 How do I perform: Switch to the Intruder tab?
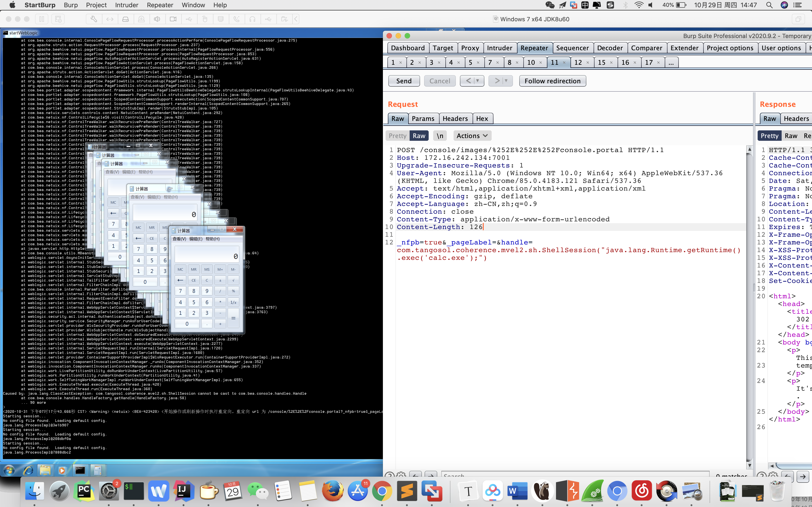[x=499, y=48]
